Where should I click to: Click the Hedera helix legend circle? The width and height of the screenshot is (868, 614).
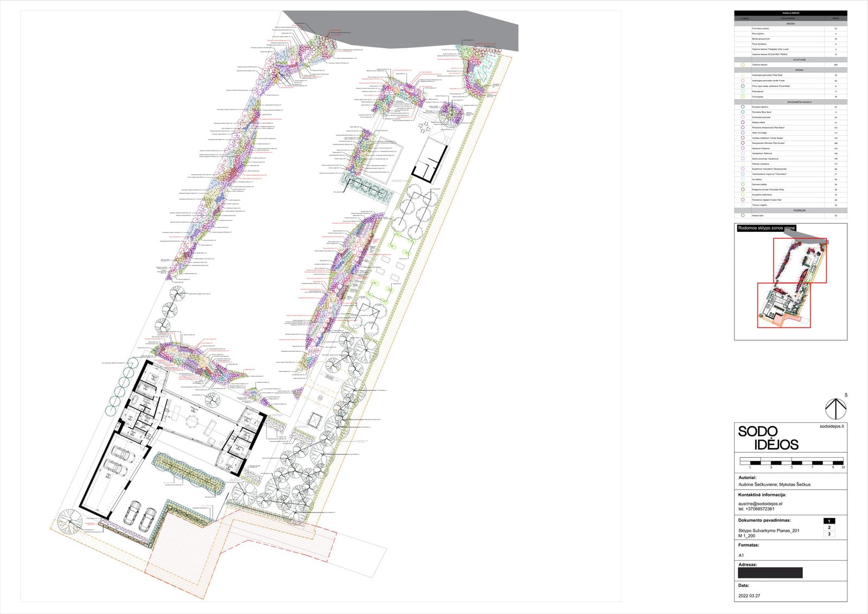coord(743,216)
